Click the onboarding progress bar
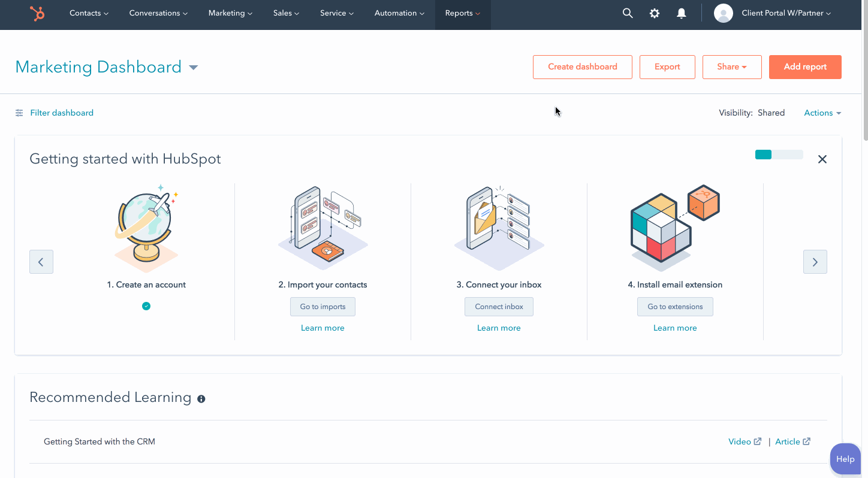The image size is (868, 478). coord(779,155)
